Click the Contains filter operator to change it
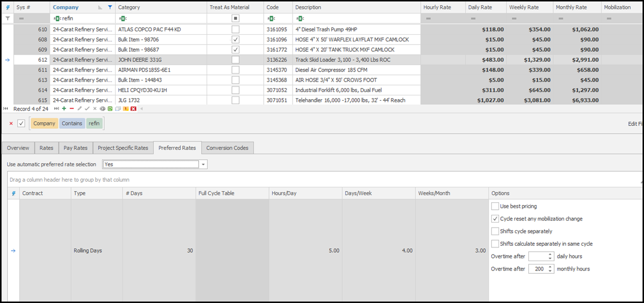644x303 pixels. point(72,123)
